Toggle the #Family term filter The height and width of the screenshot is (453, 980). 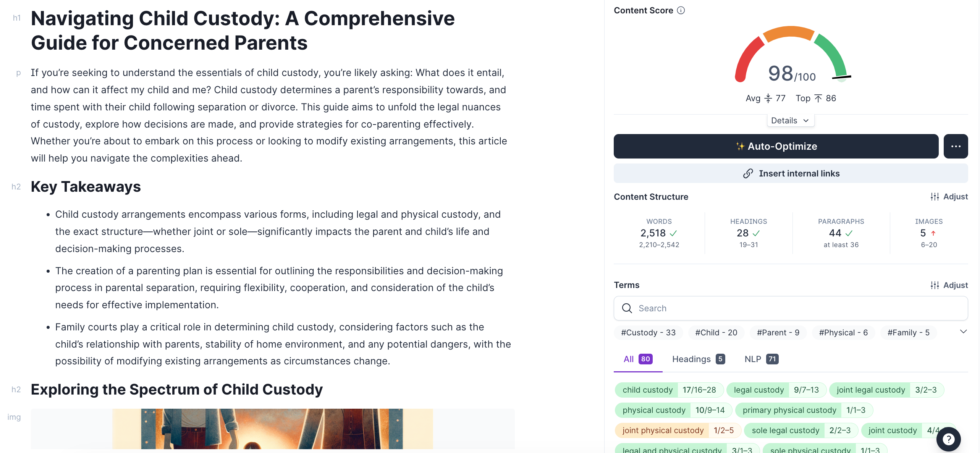[x=908, y=333]
